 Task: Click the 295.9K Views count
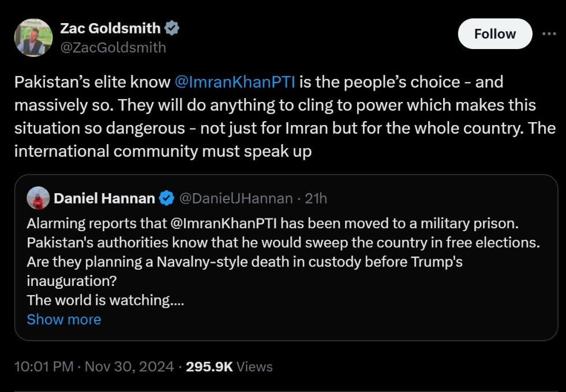click(x=229, y=367)
